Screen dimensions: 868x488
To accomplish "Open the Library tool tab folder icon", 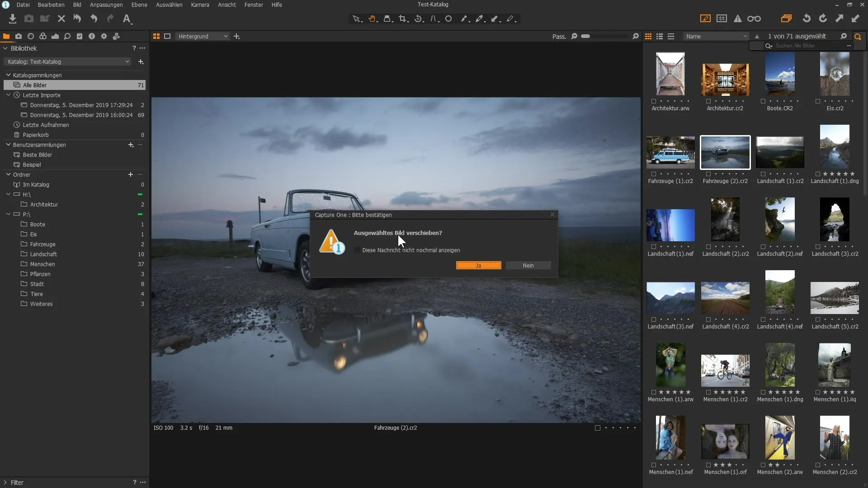I will pyautogui.click(x=6, y=36).
